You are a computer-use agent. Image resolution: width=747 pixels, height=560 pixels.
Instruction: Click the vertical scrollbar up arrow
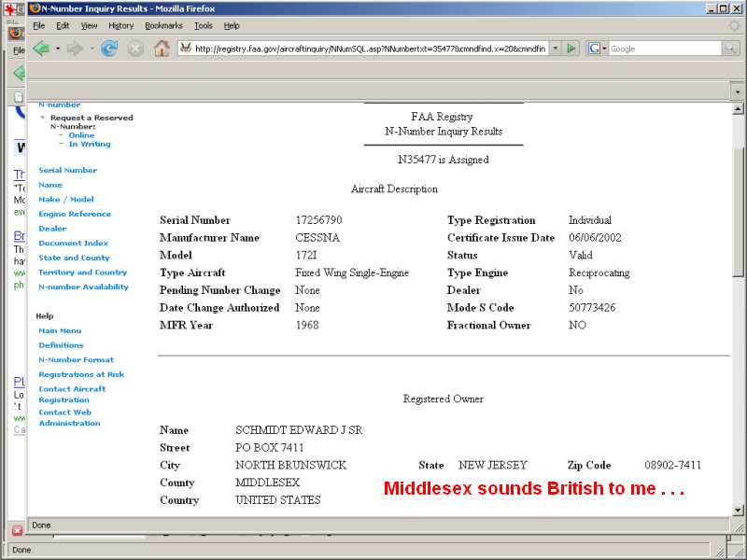coord(738,109)
